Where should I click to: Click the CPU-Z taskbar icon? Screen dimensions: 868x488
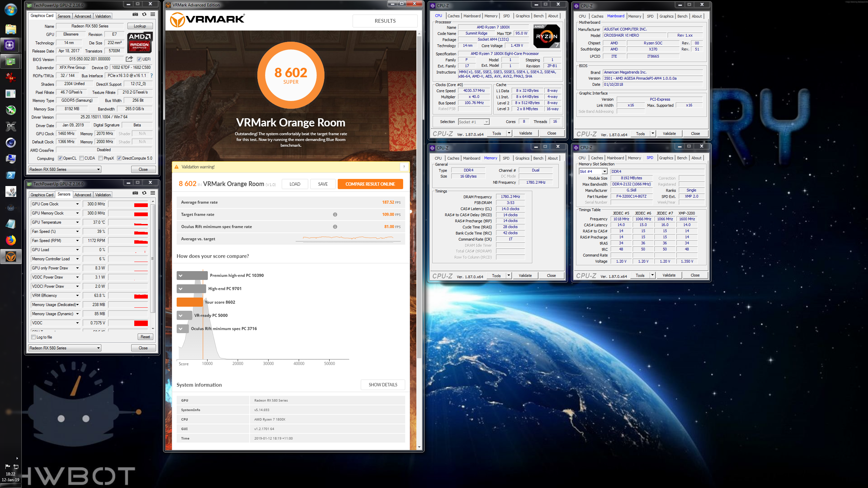tap(11, 45)
